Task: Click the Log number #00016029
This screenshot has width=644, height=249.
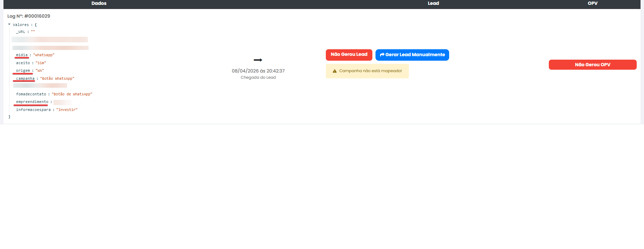Action: (x=37, y=16)
